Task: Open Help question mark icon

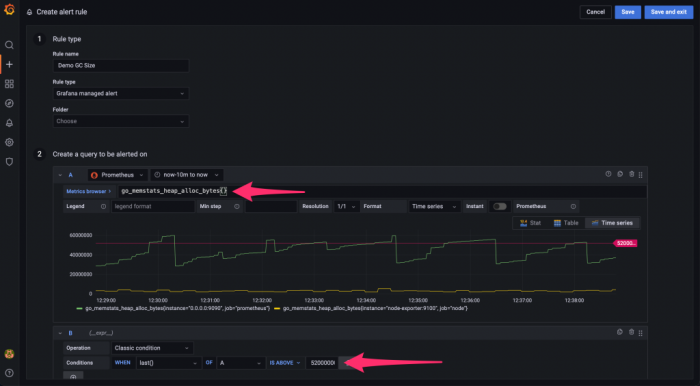Action: click(9, 373)
